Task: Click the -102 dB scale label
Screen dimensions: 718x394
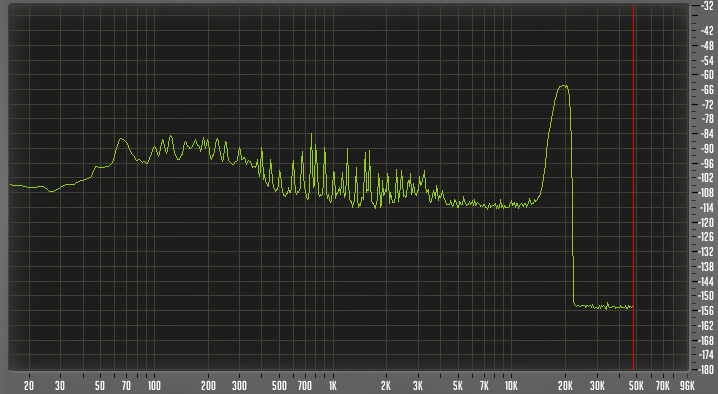Action: click(707, 178)
